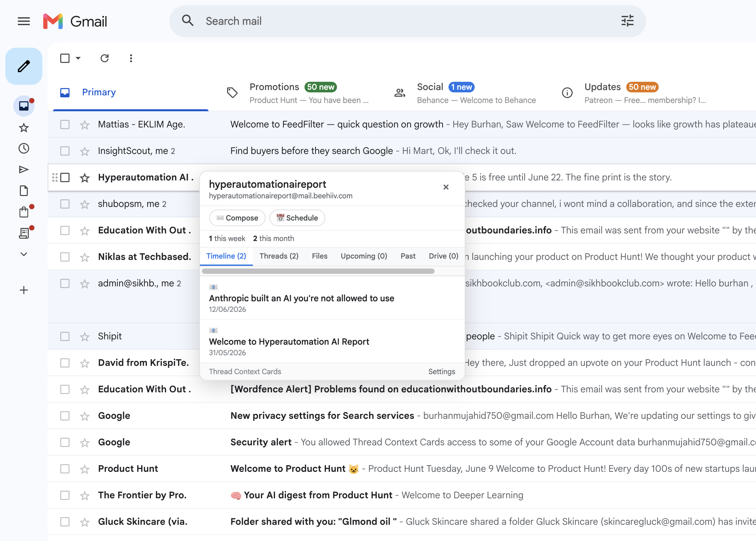Check the Shipit email checkbox
This screenshot has height=541, width=756.
click(65, 336)
